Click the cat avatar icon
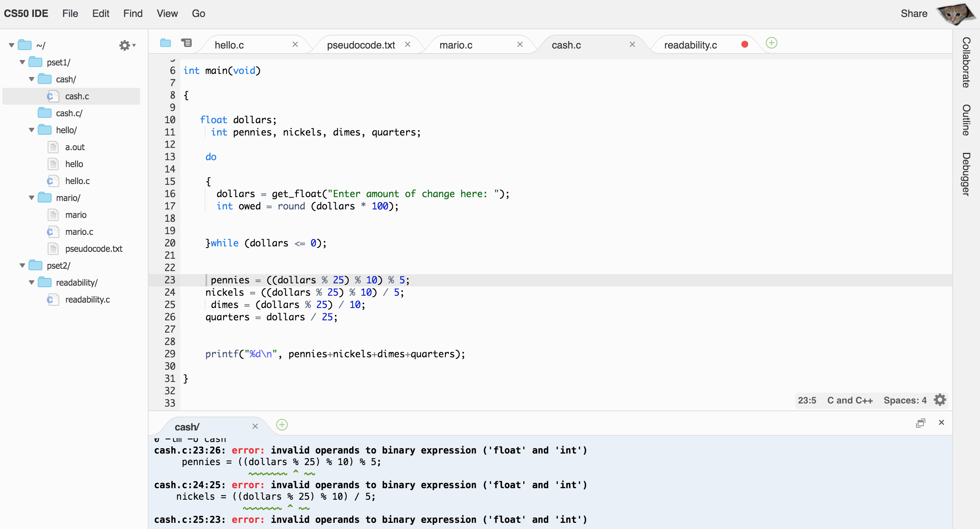The height and width of the screenshot is (529, 980). click(x=955, y=14)
